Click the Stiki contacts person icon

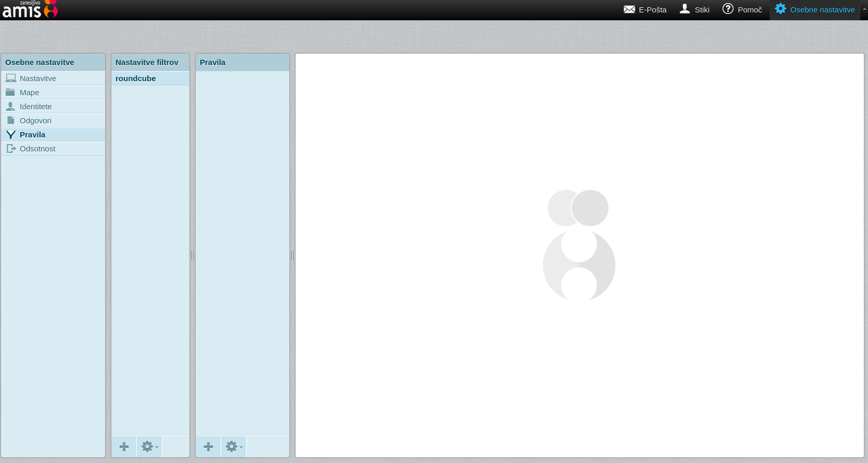coord(685,9)
